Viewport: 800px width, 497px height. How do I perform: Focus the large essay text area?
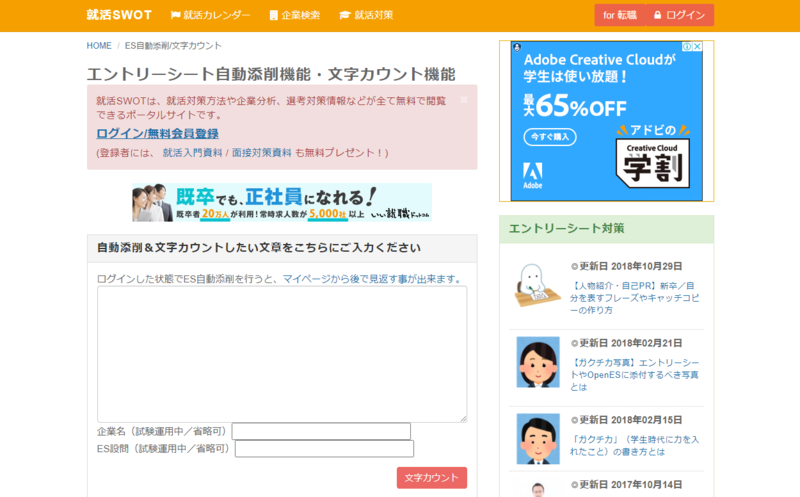[282, 354]
